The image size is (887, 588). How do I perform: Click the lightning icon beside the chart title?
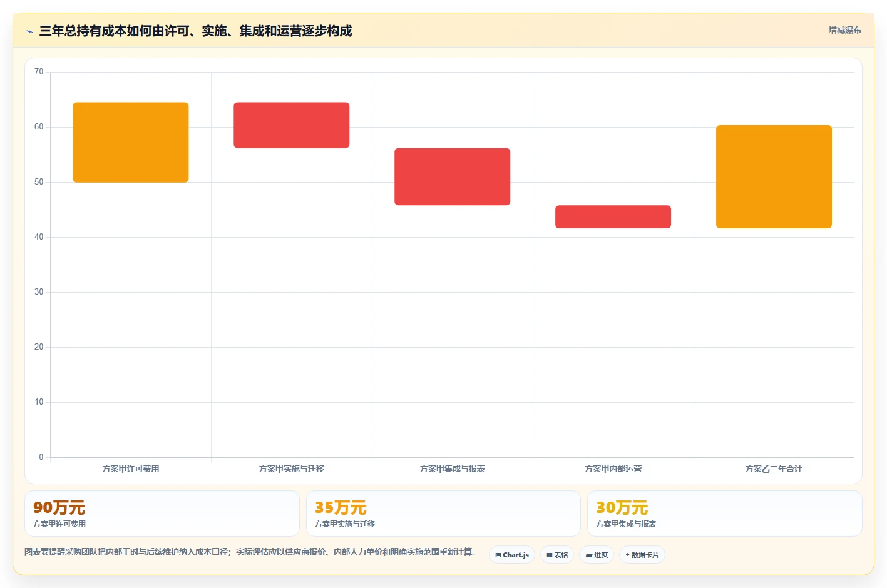29,31
